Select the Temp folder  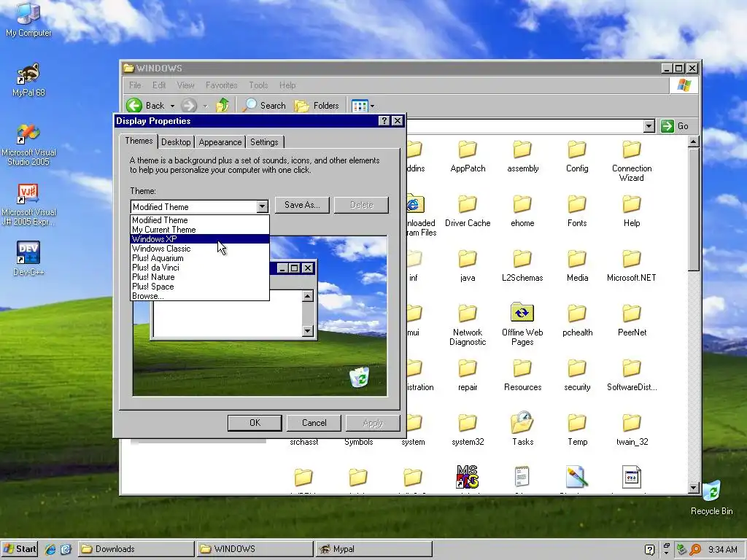(577, 430)
